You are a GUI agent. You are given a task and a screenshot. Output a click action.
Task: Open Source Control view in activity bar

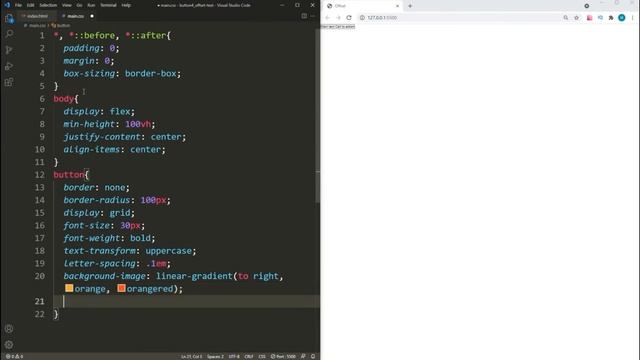tap(9, 50)
